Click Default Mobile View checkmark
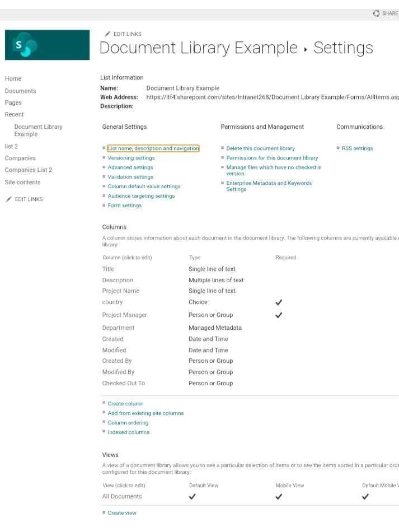This screenshot has width=399, height=532. coord(365,497)
